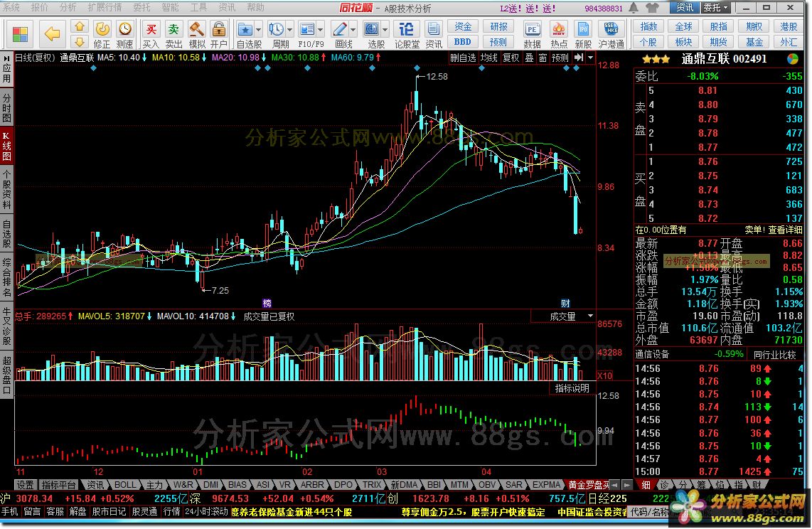The height and width of the screenshot is (529, 812).
Task: Expand the chart options arrow after 预测
Action: click(x=590, y=58)
